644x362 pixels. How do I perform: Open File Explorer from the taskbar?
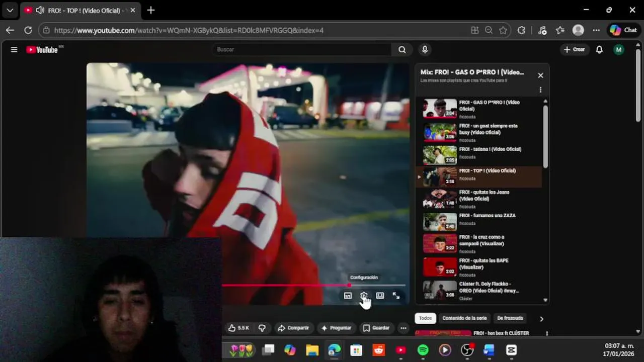click(x=312, y=350)
